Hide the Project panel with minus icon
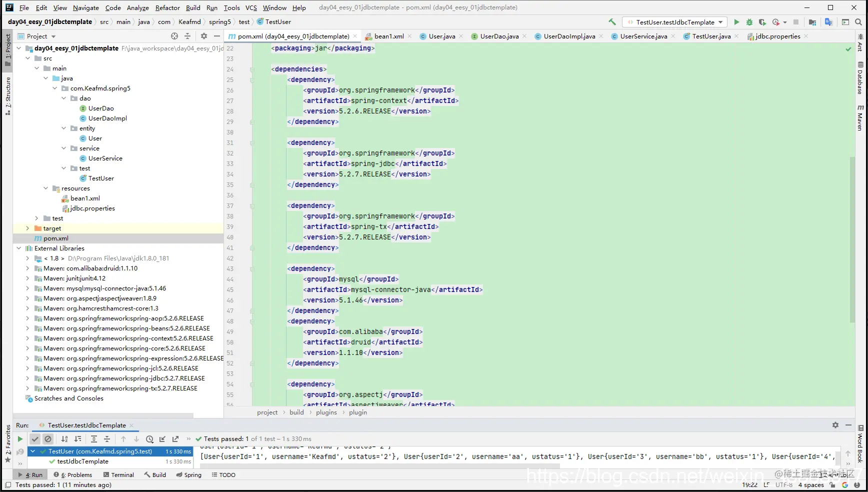868x492 pixels. [x=216, y=36]
